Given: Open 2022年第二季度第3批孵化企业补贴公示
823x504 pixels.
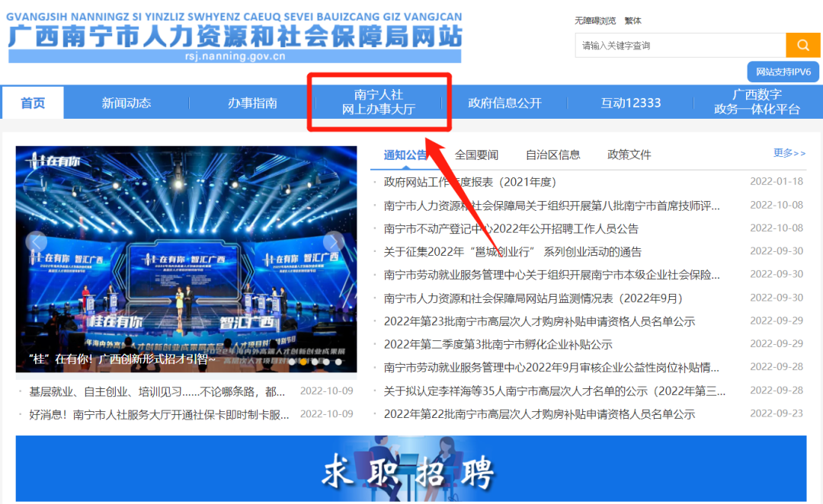Looking at the screenshot, I should pyautogui.click(x=498, y=345).
